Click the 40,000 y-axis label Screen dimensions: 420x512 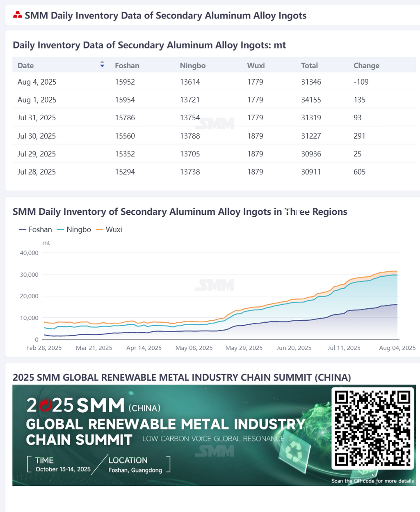(29, 253)
